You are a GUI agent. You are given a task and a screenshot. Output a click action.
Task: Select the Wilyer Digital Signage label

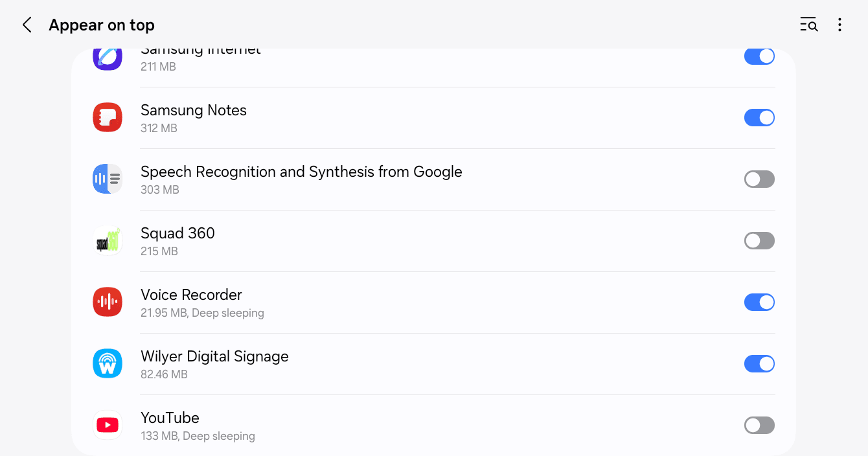coord(214,356)
